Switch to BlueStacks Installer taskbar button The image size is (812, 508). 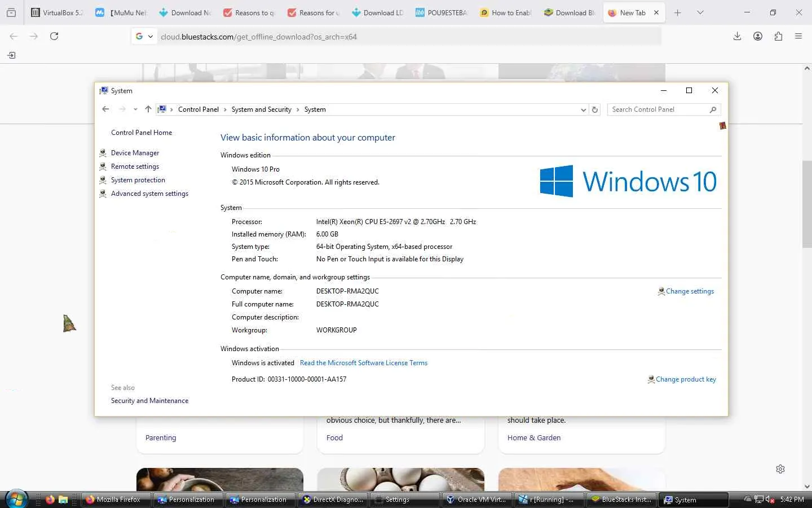[622, 500]
